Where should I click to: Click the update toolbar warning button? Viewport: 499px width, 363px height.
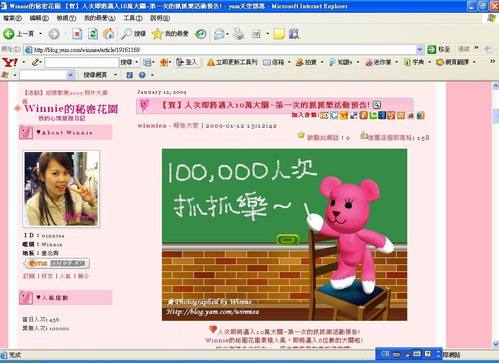tap(232, 62)
